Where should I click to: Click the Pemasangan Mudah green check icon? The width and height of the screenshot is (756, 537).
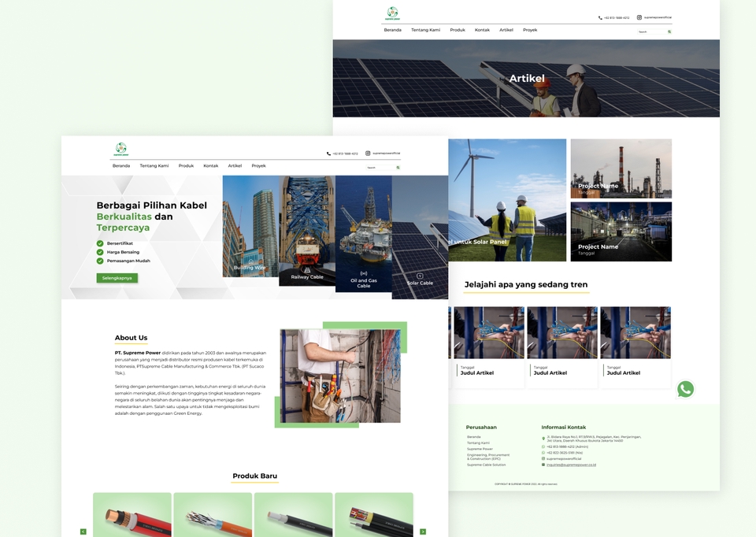tap(100, 261)
